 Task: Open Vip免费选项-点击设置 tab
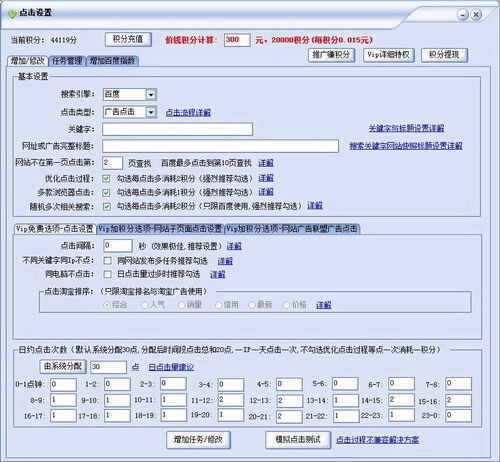55,229
